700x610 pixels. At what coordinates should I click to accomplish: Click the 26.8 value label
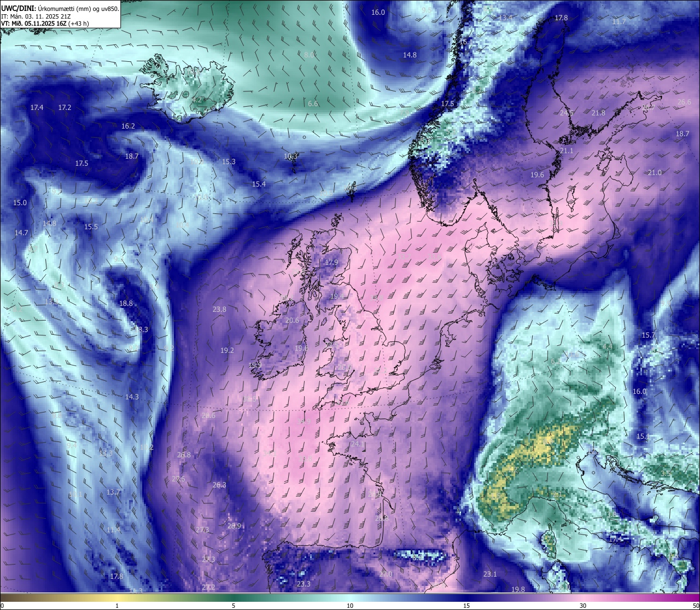click(184, 455)
